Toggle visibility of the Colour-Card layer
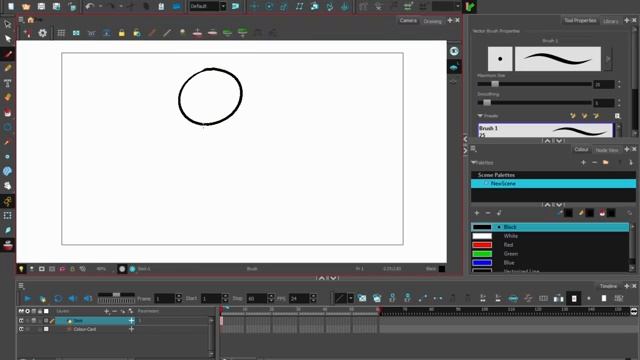Image resolution: width=640 pixels, height=360 pixels. click(21, 329)
